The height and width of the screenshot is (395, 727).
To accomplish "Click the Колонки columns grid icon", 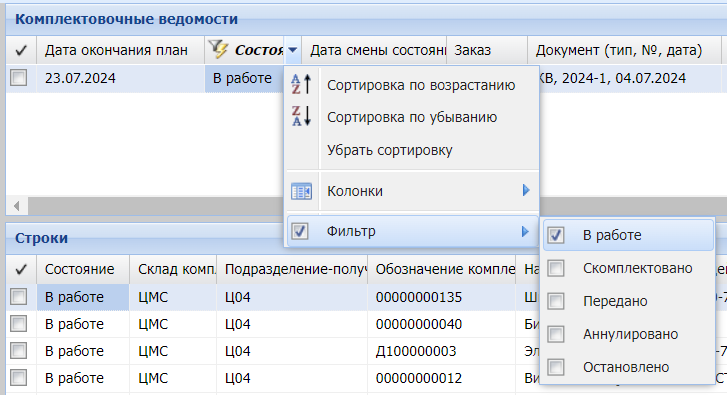I will click(301, 191).
